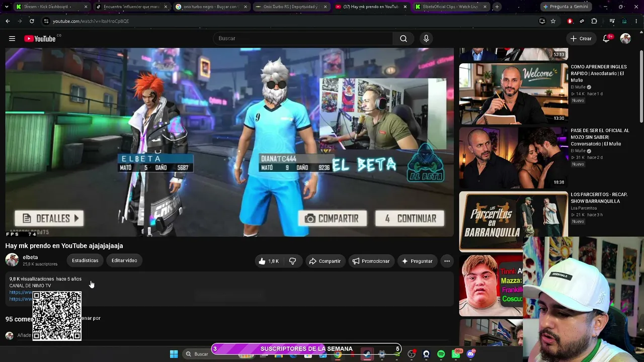Open a new browser tab
The image size is (644, 362).
[497, 7]
